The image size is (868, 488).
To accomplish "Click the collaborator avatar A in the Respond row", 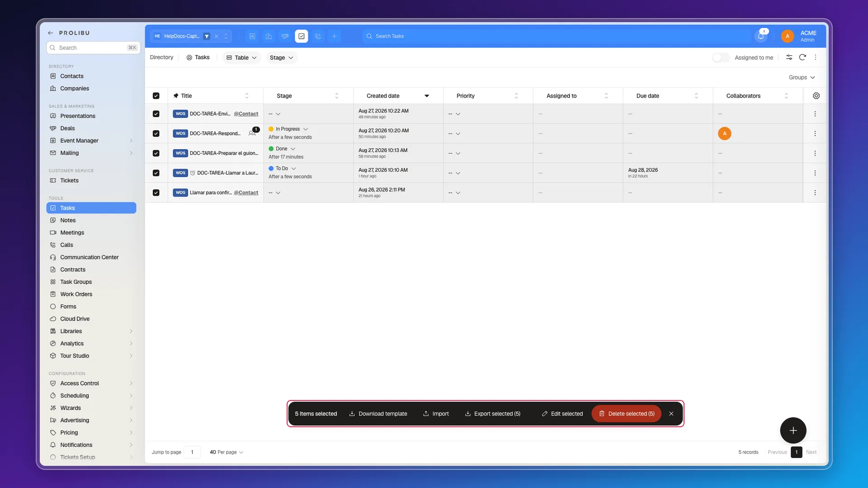I will 725,133.
